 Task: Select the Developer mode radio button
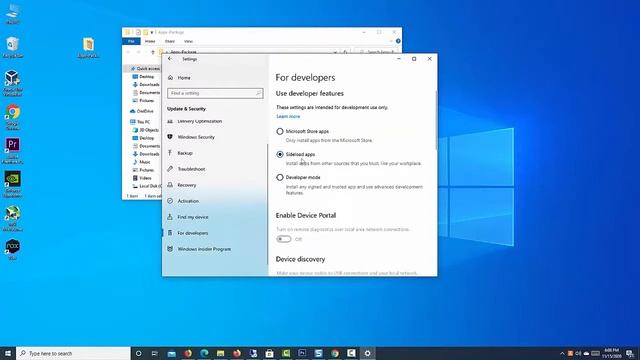point(280,178)
